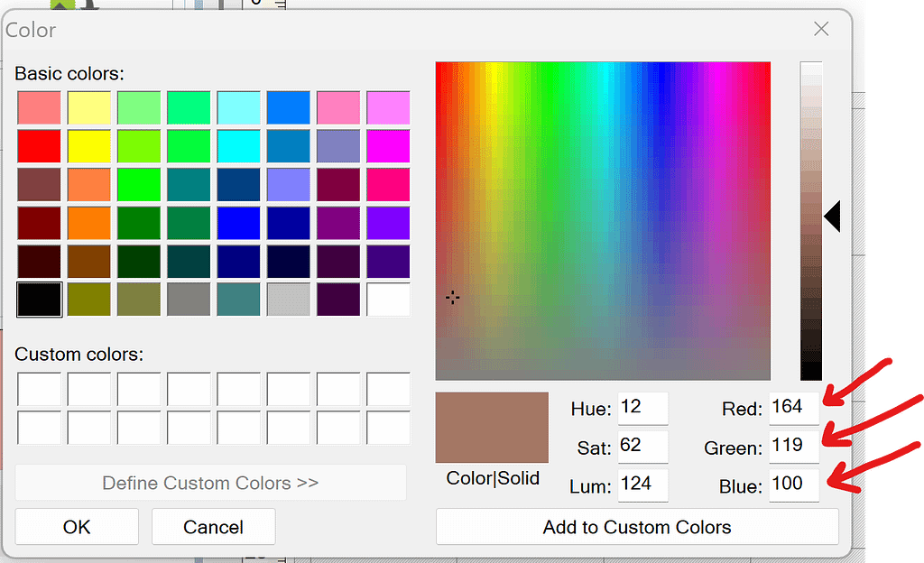Click Add to Custom Colors
This screenshot has width=924, height=563.
click(637, 527)
